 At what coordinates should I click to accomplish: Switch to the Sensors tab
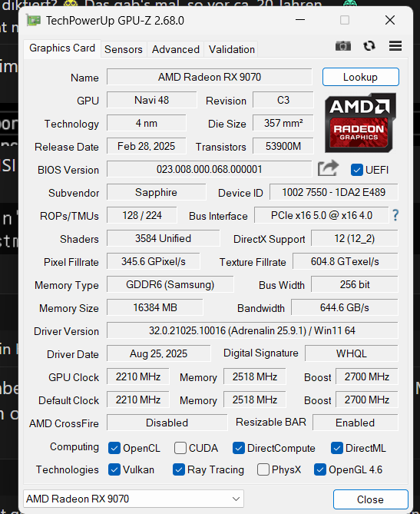pos(124,49)
